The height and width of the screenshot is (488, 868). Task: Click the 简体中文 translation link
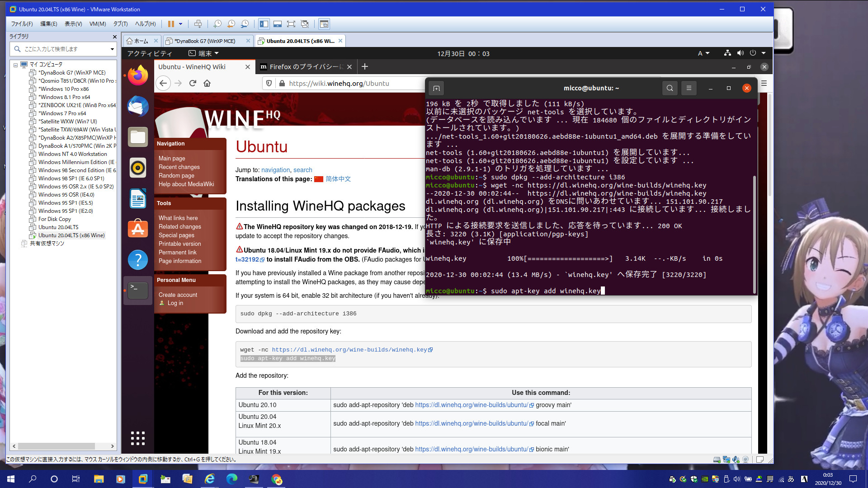(338, 179)
